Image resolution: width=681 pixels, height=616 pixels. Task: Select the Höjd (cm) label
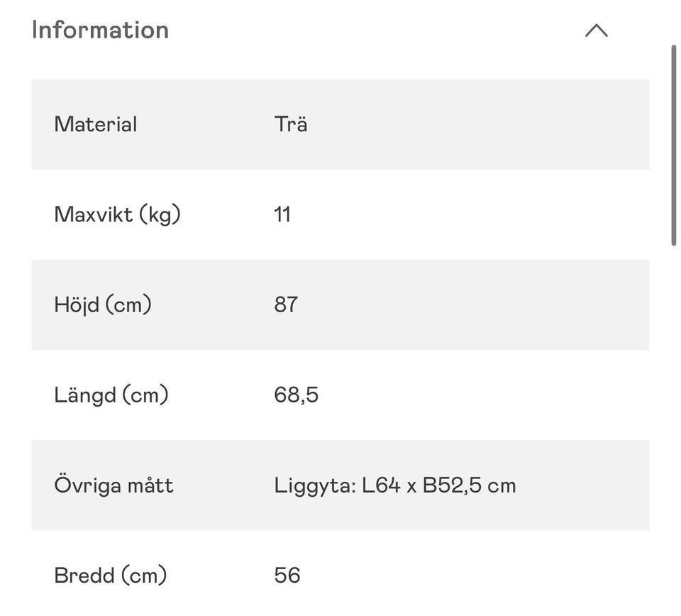click(102, 304)
